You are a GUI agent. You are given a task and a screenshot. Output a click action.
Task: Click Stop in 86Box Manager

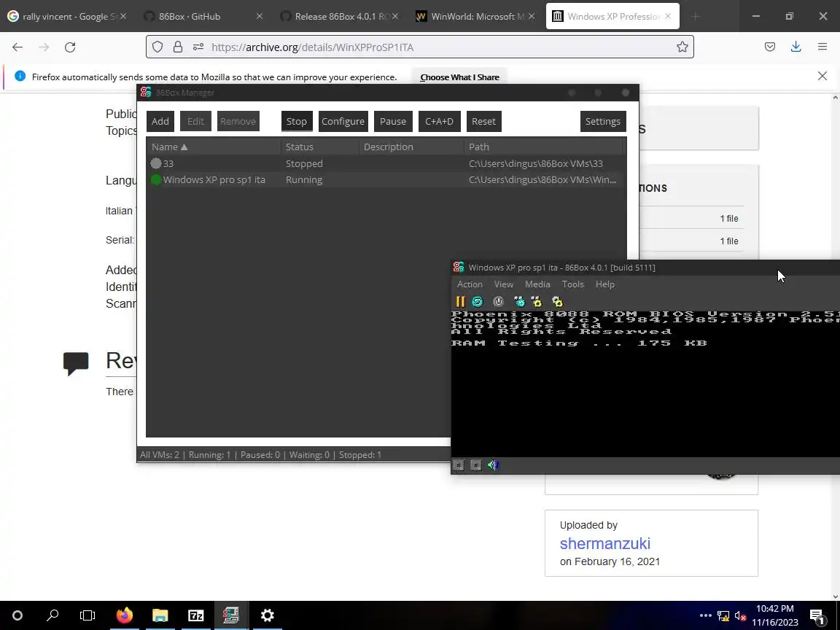coord(296,121)
